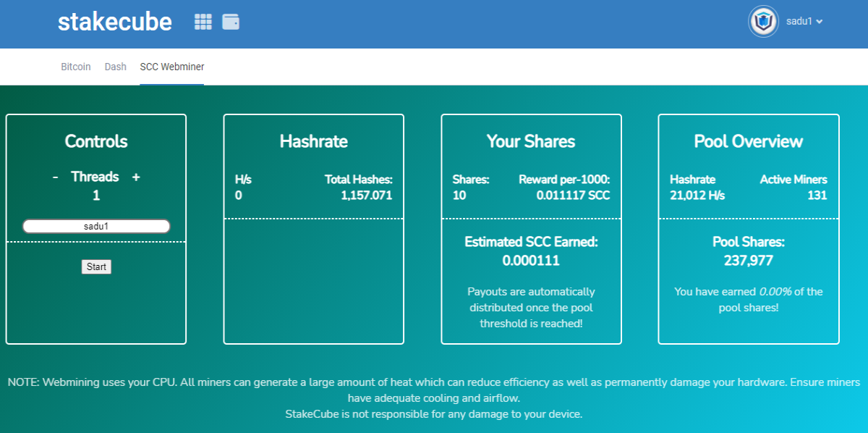Open the apps grid icon

point(203,22)
